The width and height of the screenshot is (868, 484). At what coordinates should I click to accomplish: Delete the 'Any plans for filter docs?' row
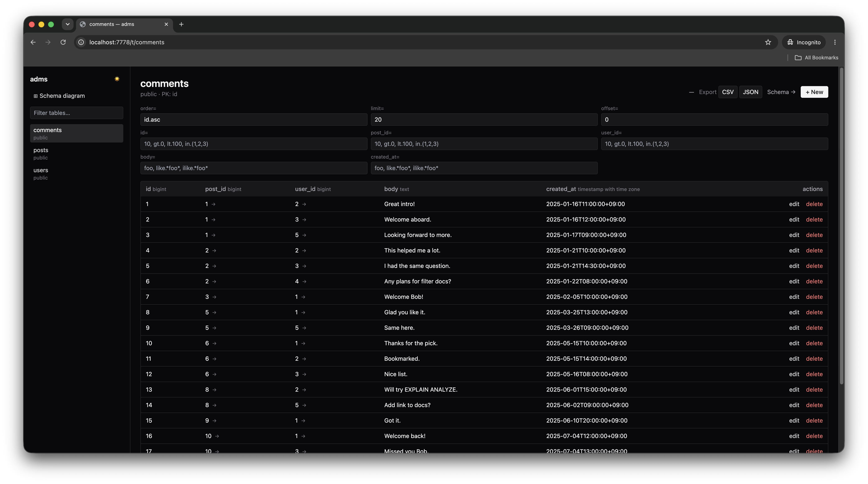[814, 281]
